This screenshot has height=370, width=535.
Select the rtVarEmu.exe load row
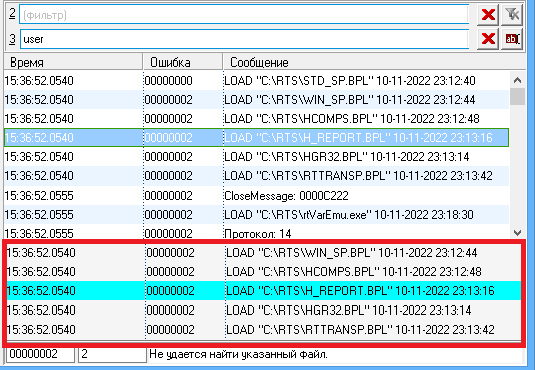click(257, 215)
